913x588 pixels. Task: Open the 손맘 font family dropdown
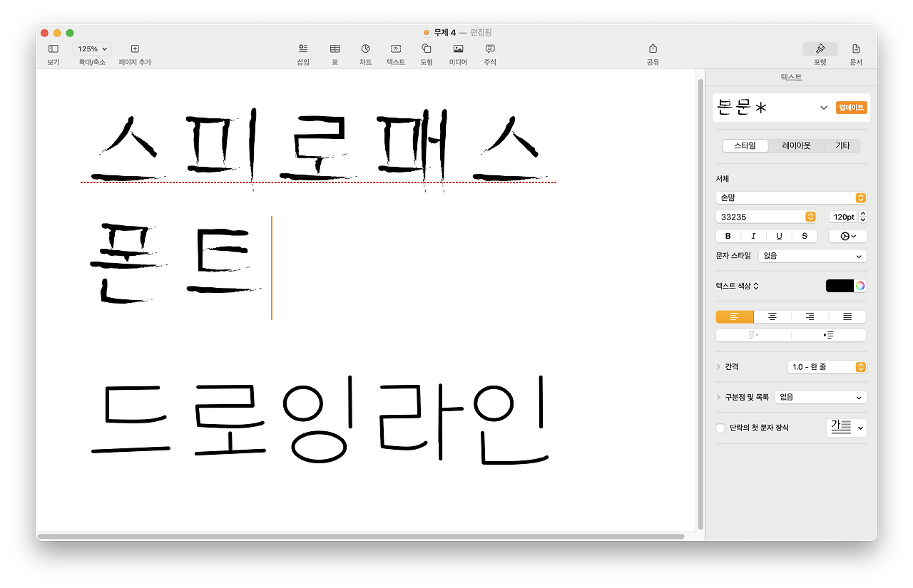791,197
